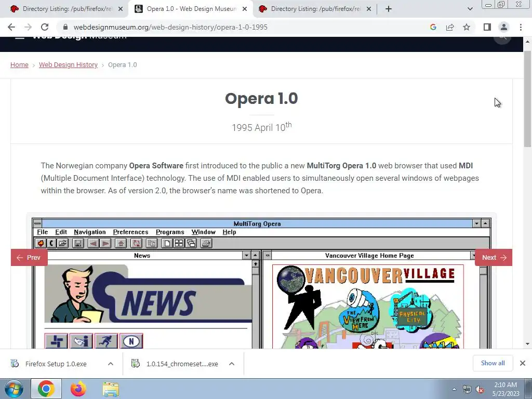Screen dimensions: 532x399
Task: Click the scrollbar down arrow
Action: (x=528, y=344)
